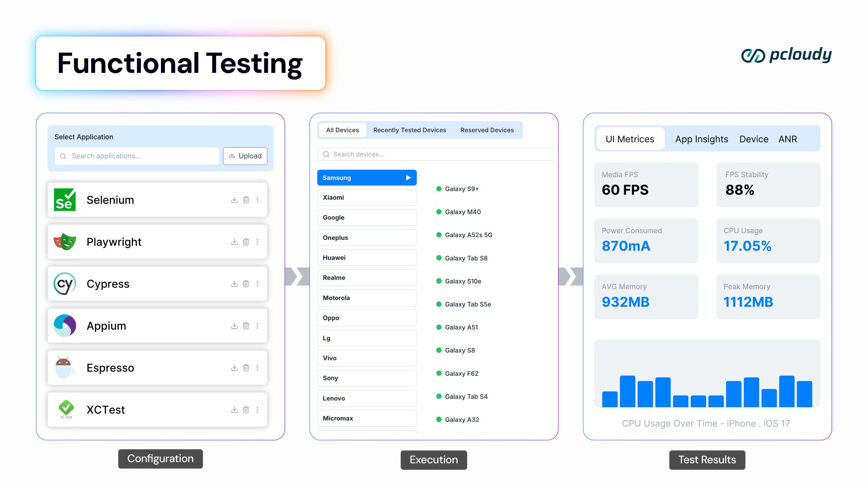Image resolution: width=868 pixels, height=488 pixels.
Task: Open Recently Tested Devices tab
Action: 409,130
